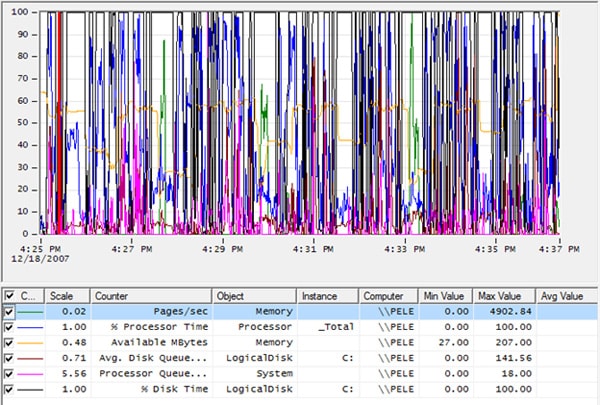Uncheck the Pages/sec counter checkbox

[9, 312]
